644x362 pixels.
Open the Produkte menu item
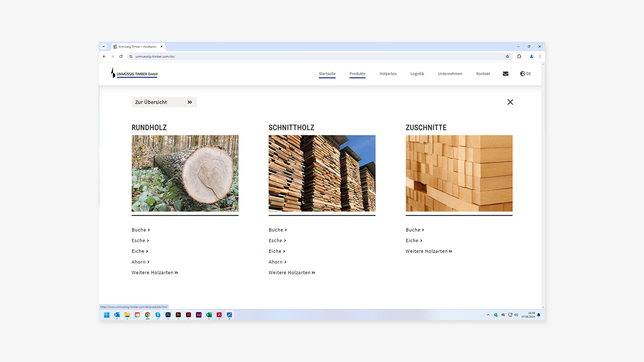357,74
